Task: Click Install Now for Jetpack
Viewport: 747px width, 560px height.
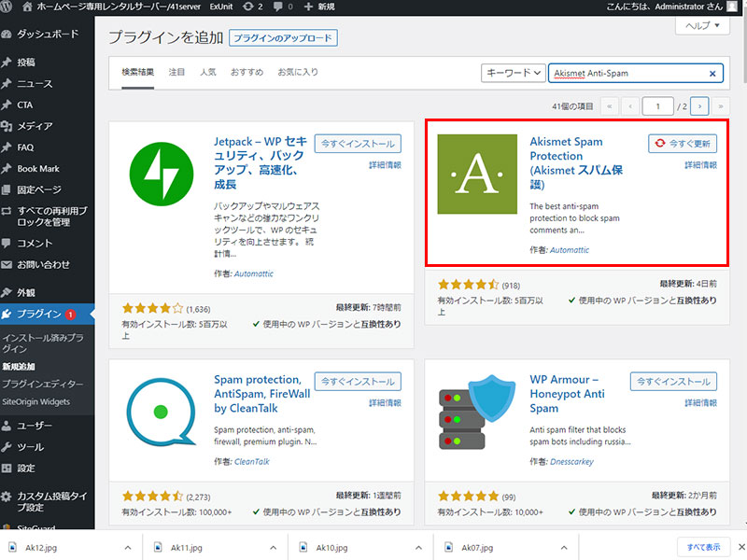Action: [359, 144]
